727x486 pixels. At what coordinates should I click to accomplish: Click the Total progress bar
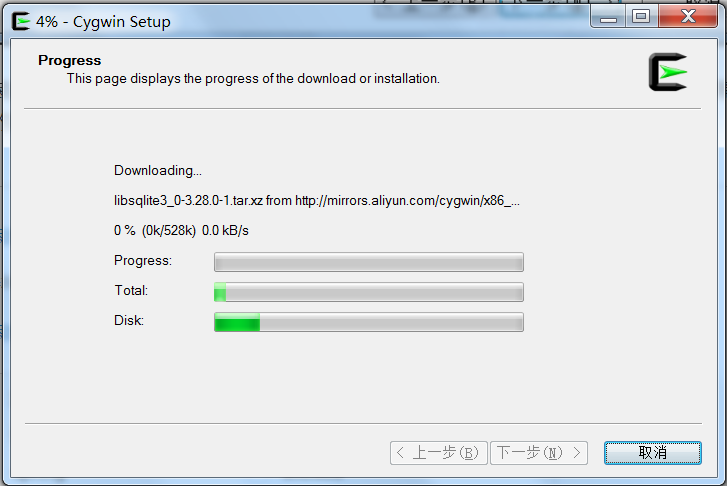[x=369, y=292]
